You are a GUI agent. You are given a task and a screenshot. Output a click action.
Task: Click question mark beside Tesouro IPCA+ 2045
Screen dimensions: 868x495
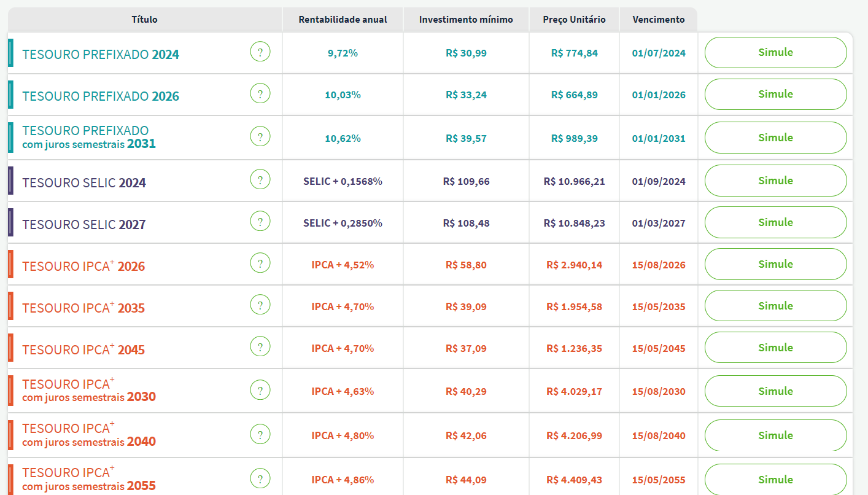[260, 347]
